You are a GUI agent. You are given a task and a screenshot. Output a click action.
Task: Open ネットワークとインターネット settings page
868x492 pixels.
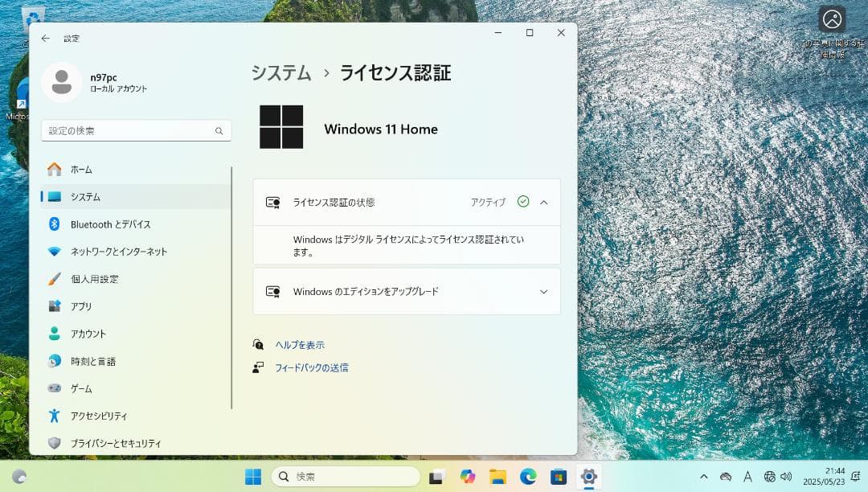click(136, 252)
